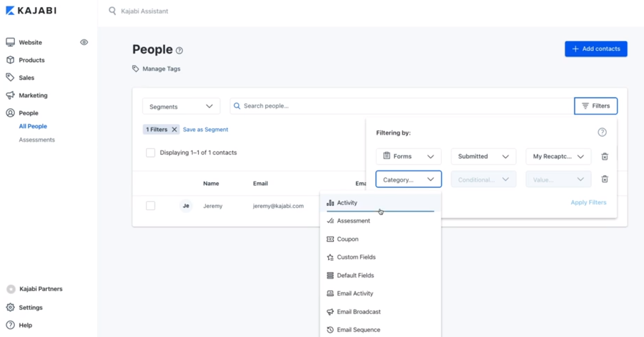
Task: Click the Coupon ticket icon
Action: pyautogui.click(x=330, y=239)
